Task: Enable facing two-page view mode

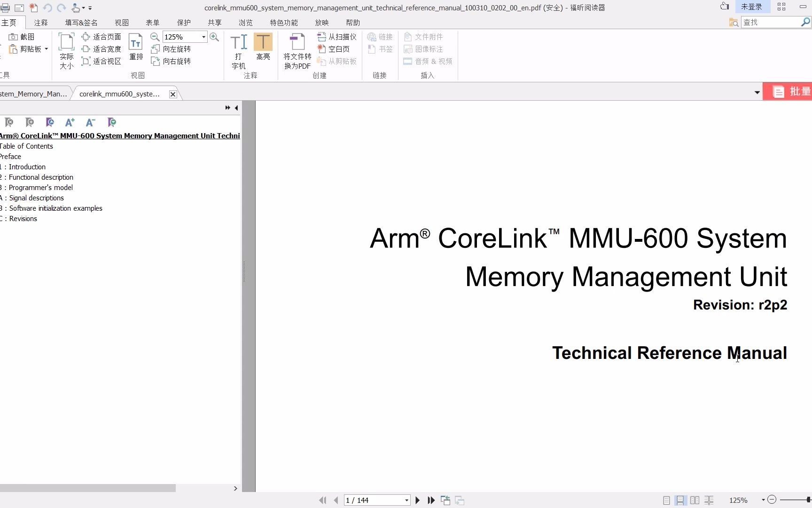Action: pyautogui.click(x=695, y=500)
